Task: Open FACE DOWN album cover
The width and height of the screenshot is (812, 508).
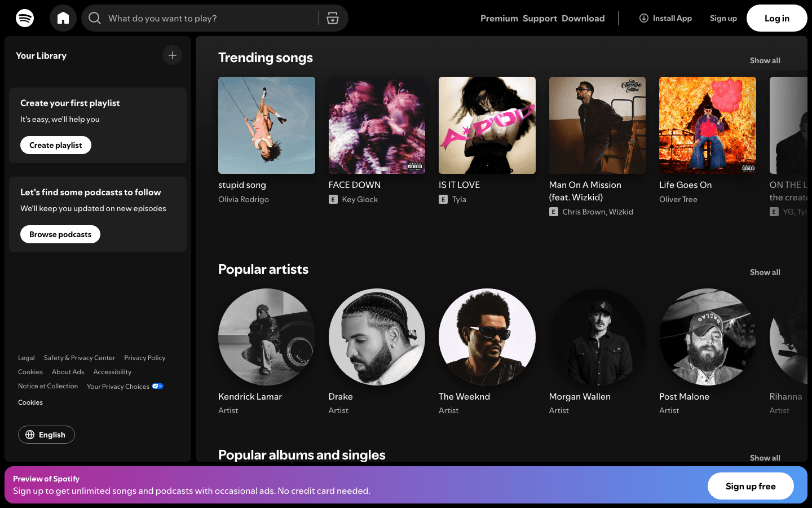Action: [377, 125]
